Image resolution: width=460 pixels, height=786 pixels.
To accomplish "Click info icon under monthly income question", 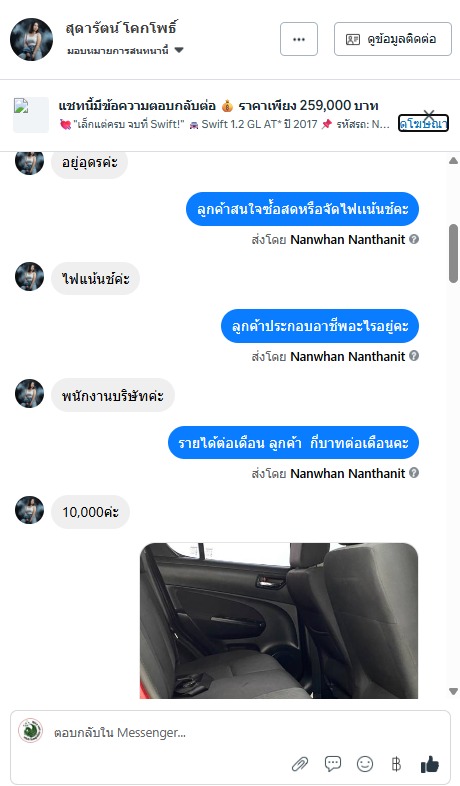I will tap(414, 473).
